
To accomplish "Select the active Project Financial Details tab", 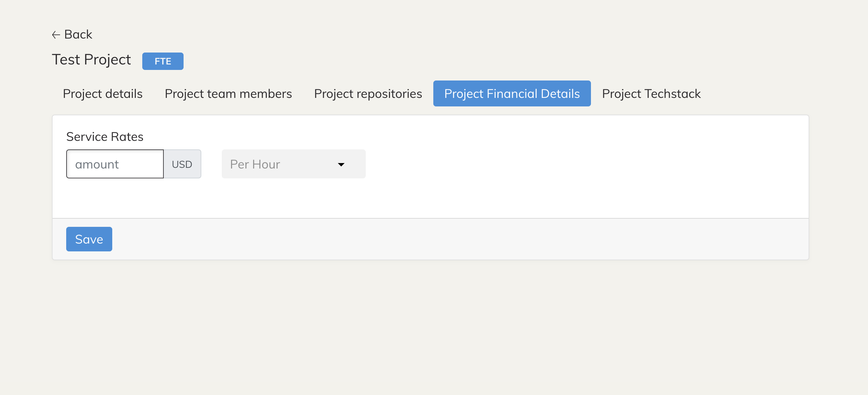I will click(x=511, y=93).
